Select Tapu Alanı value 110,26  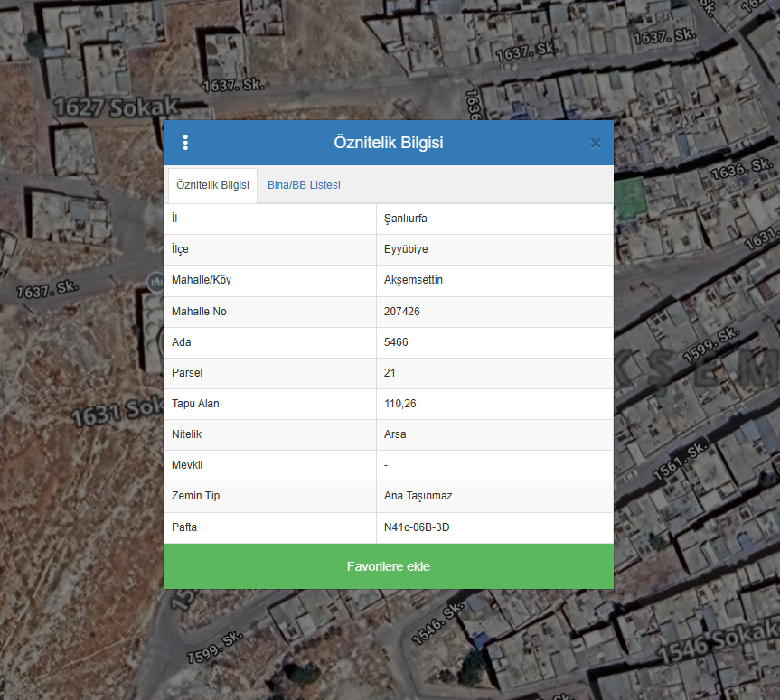coord(400,404)
